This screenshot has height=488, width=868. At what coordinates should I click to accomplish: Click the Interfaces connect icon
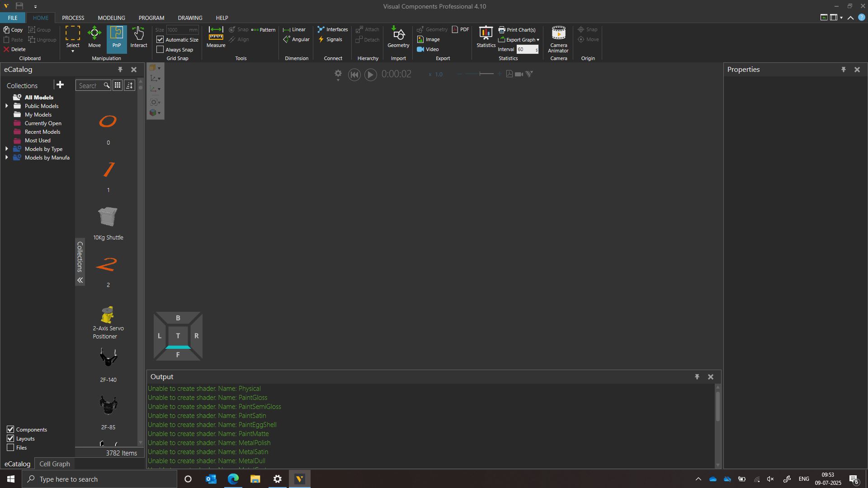(x=333, y=29)
